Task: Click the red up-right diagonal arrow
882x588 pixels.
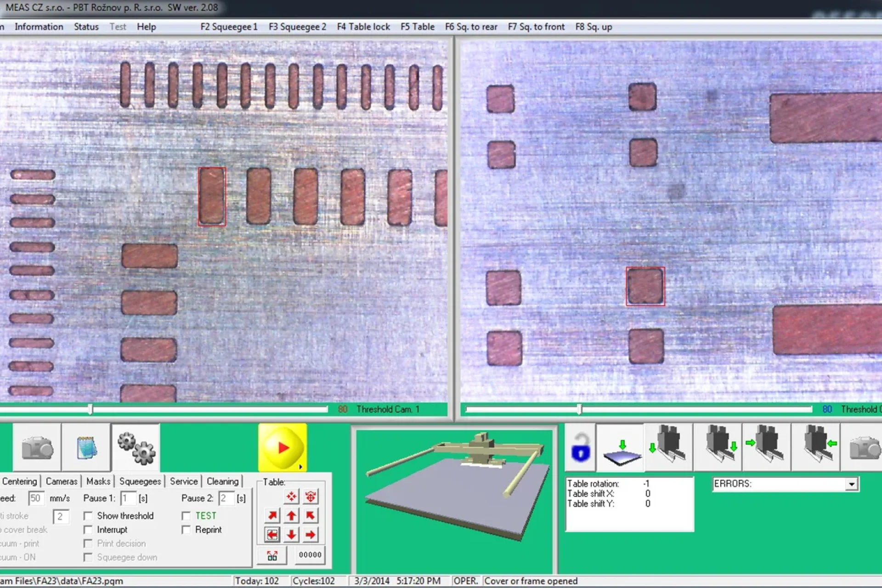Action: coord(272,515)
